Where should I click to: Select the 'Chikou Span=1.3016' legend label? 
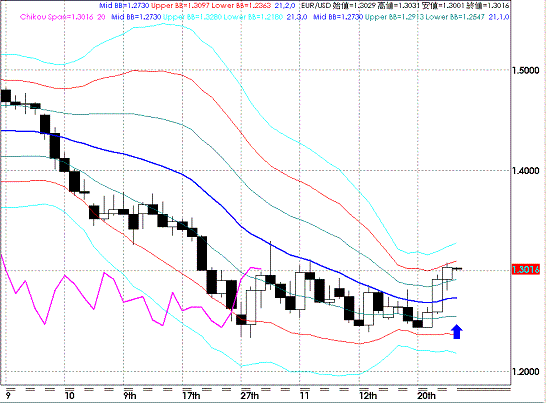tap(56, 17)
